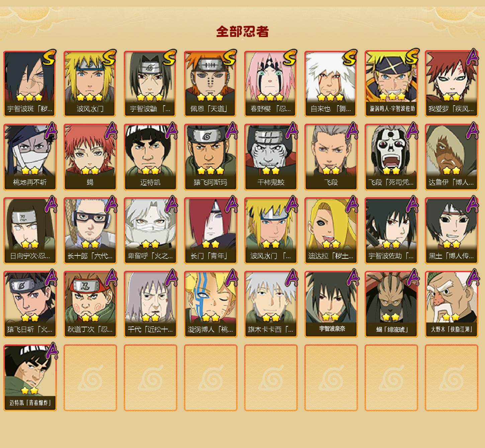The width and height of the screenshot is (485, 448).
Task: Pick the 猿飞阿斯玛 ninja card
Action: coord(211,157)
